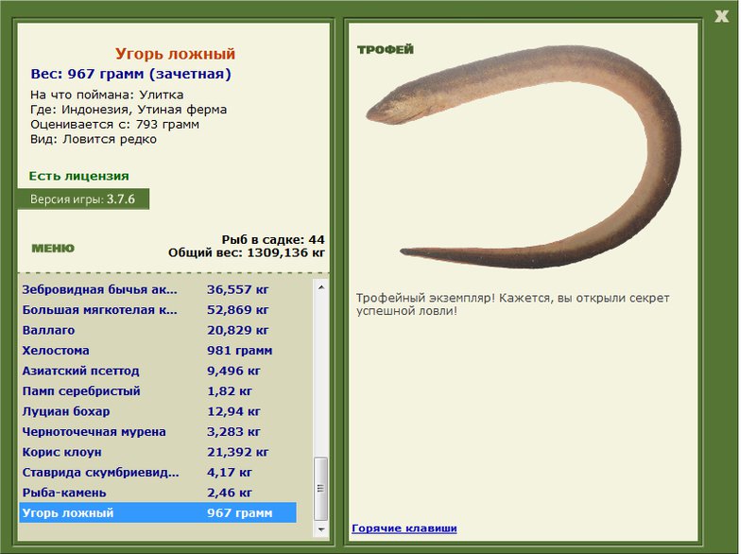Viewport: 756px width, 554px height.
Task: Click the ТРОФЕЙ label
Action: 386,49
